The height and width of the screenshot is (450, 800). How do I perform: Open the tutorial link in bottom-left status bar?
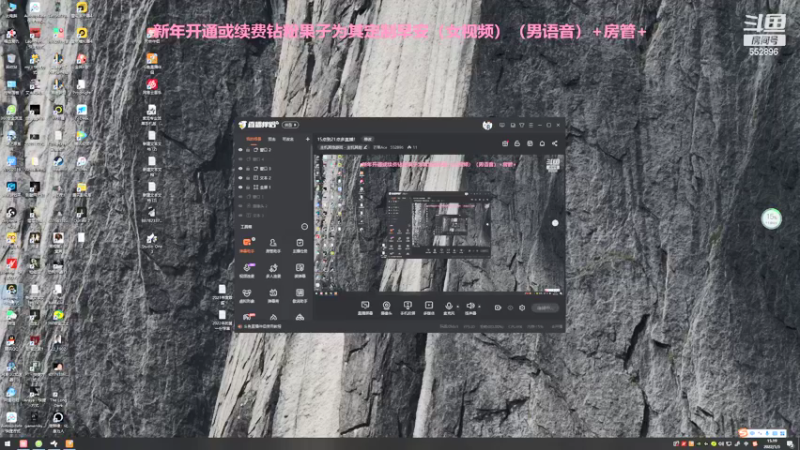263,327
